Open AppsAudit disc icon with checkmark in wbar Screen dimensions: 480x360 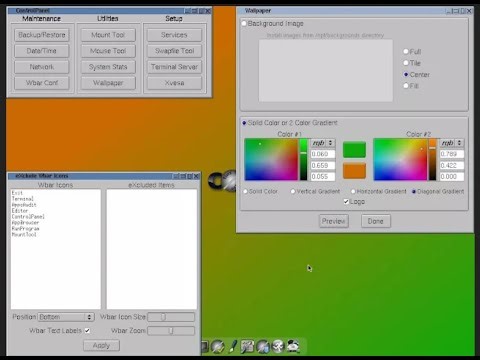point(218,346)
